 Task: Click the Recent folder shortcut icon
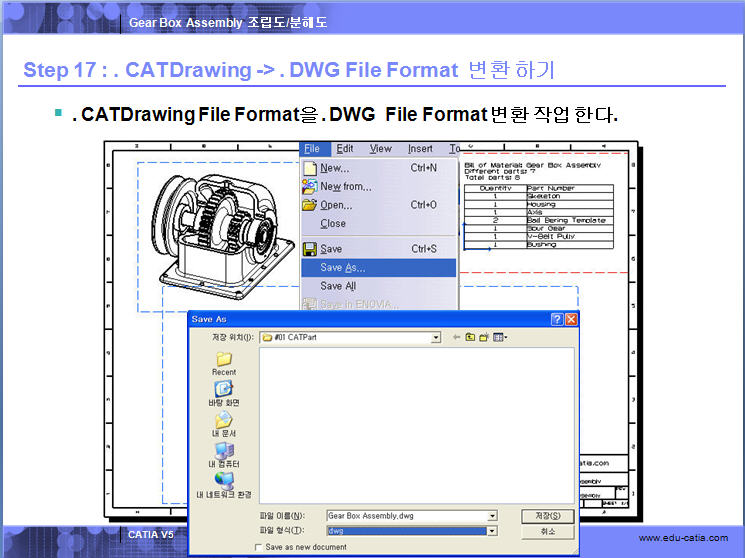[223, 359]
